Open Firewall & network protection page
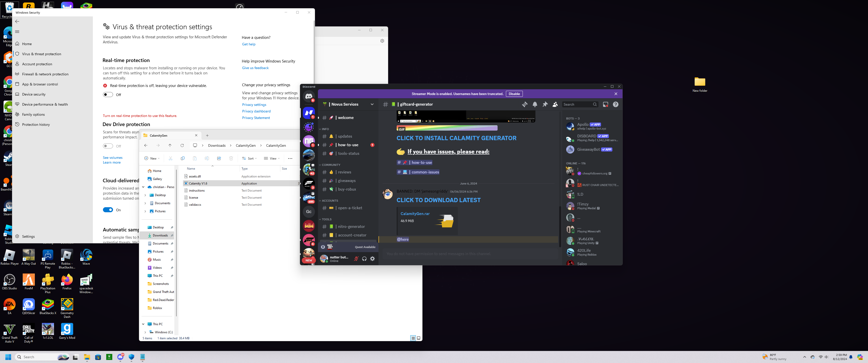This screenshot has width=868, height=363. click(45, 74)
